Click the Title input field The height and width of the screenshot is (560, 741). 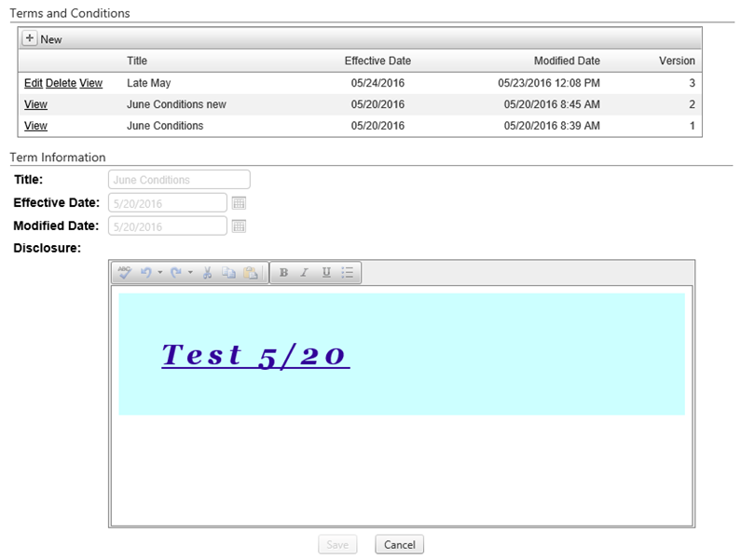[179, 180]
